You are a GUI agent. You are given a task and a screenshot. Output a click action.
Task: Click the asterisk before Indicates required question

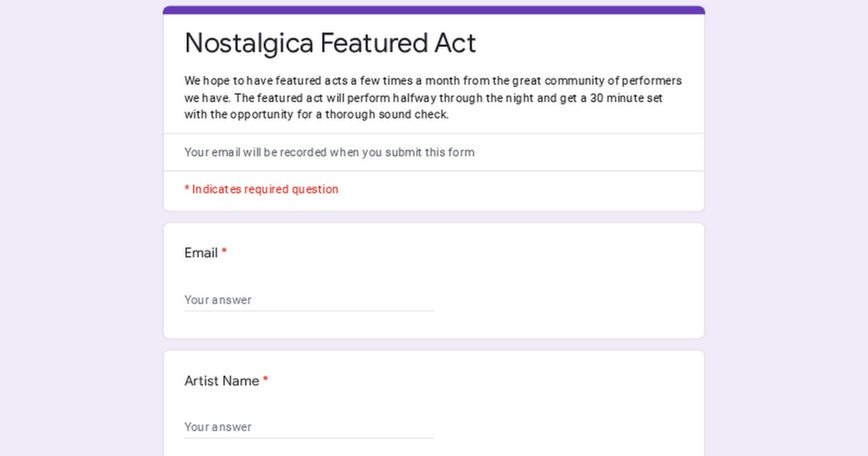coord(187,188)
